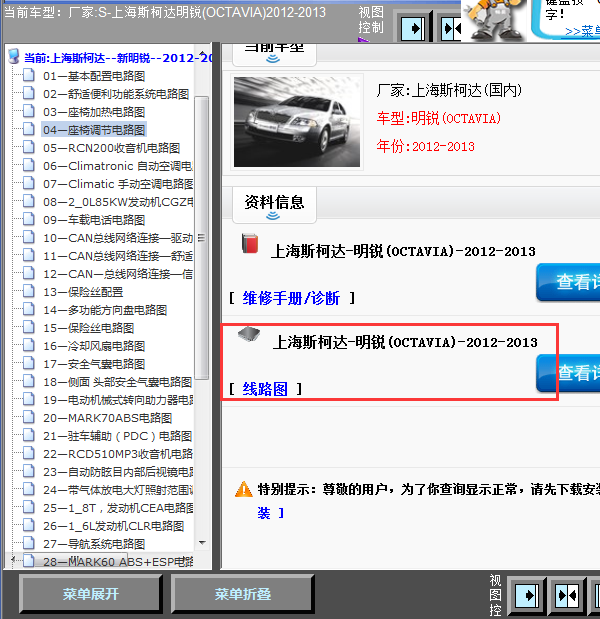Click the 厂家:上海斯柯达(国内) text
This screenshot has height=619, width=600.
point(449,90)
